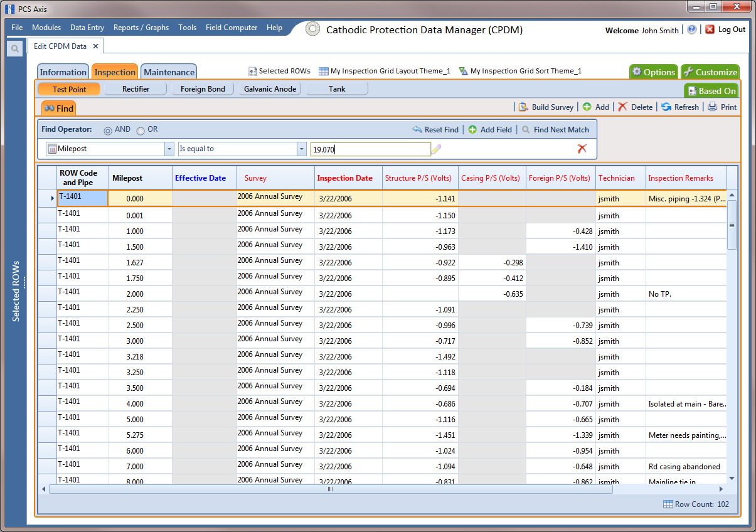Click the CPDM module logo icon
Viewport: 756px width, 532px height.
(313, 29)
